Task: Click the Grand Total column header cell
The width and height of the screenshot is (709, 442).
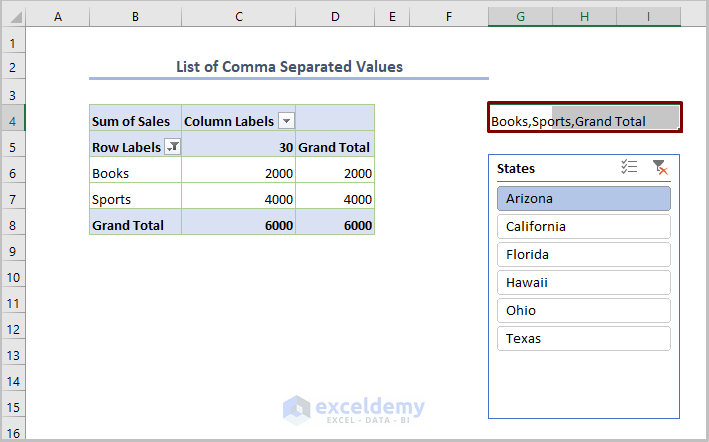Action: pos(335,147)
